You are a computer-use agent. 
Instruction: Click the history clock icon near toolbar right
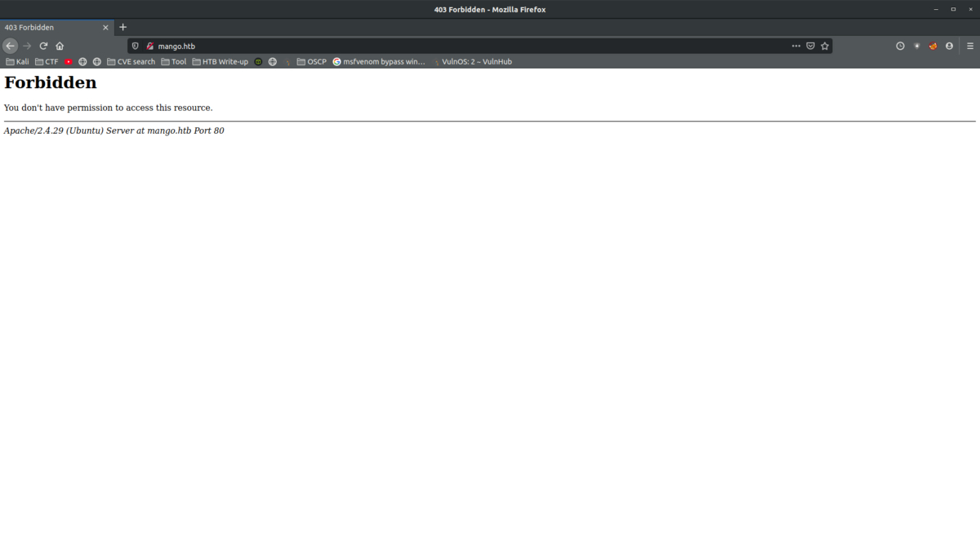pyautogui.click(x=901, y=46)
